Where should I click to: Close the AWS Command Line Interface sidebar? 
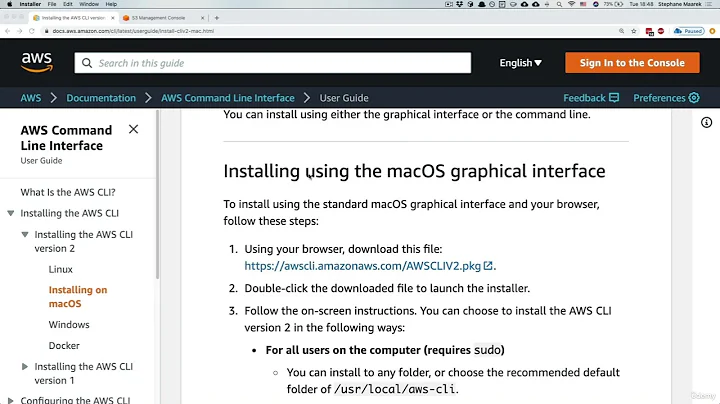133,129
